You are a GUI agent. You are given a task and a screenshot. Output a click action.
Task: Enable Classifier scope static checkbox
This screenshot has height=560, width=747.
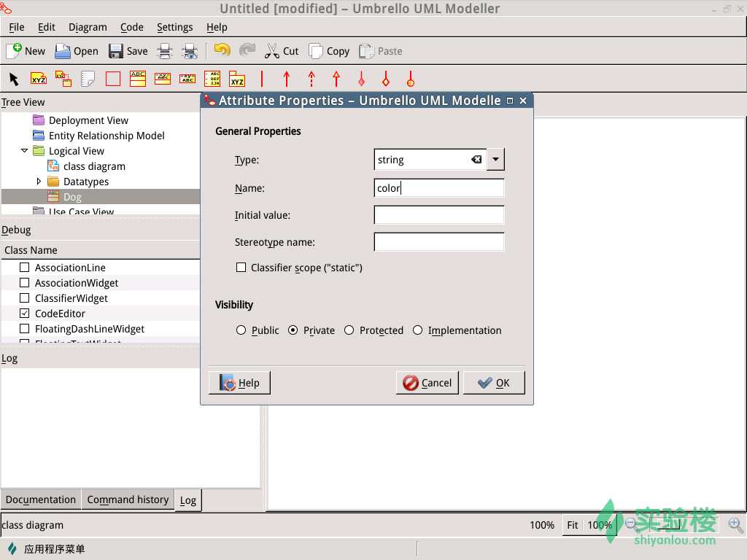click(241, 268)
